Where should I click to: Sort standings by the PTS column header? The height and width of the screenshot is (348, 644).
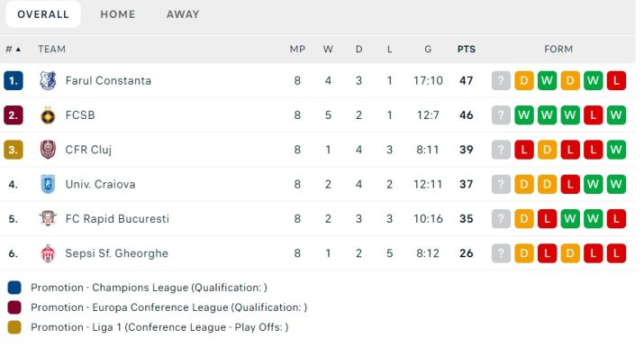tap(467, 50)
